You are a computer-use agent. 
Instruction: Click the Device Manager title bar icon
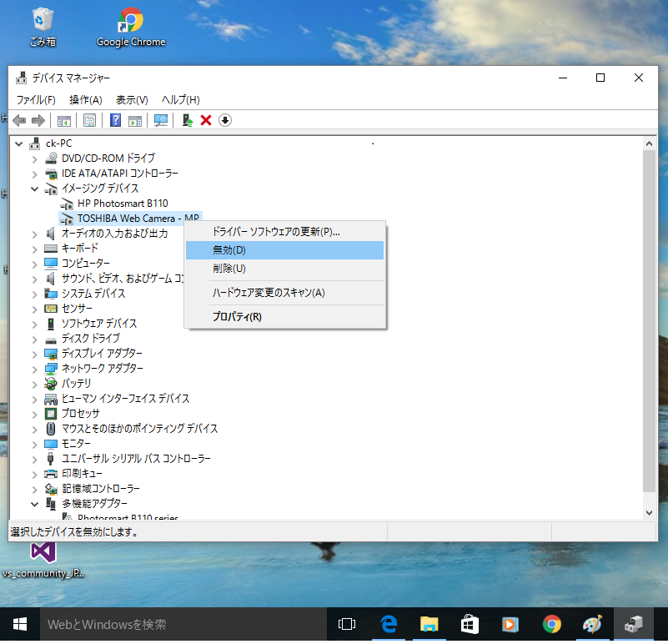(21, 78)
